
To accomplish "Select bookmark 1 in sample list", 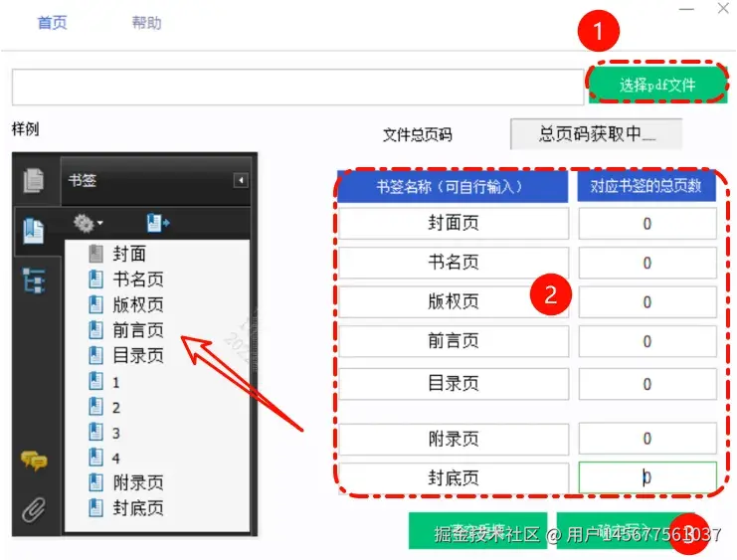I will (x=104, y=382).
